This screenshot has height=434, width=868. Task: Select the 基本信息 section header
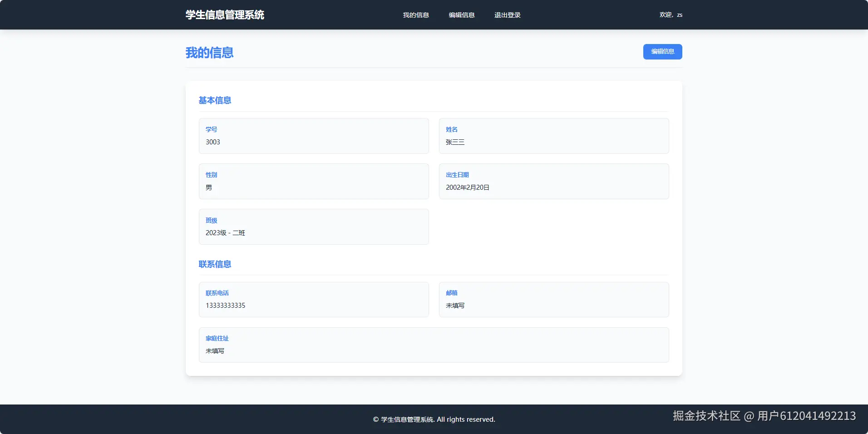pyautogui.click(x=215, y=100)
